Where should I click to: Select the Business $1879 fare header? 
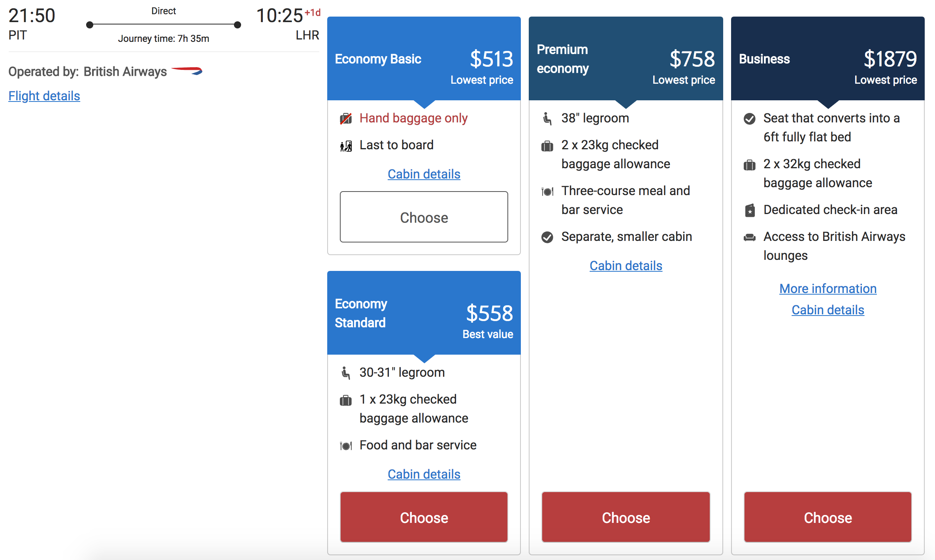pos(828,59)
